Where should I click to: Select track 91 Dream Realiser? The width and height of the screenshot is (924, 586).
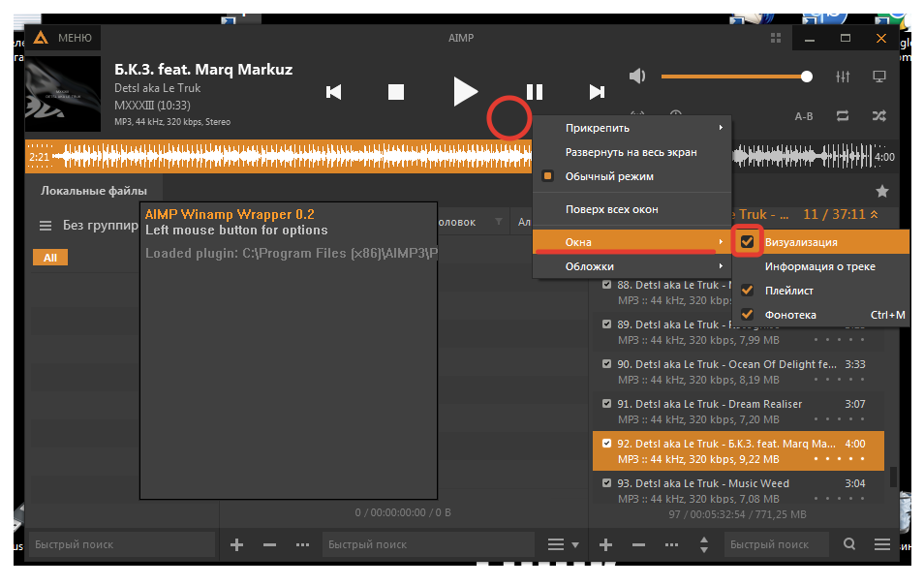pyautogui.click(x=738, y=412)
